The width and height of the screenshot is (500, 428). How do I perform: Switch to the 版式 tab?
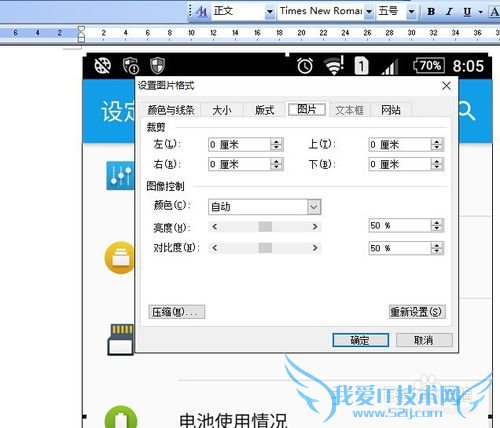click(264, 110)
